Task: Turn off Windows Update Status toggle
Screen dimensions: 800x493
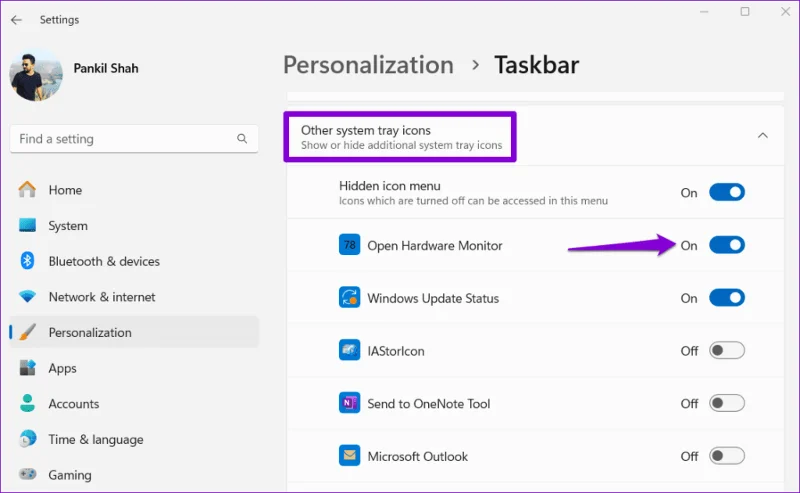Action: tap(727, 298)
